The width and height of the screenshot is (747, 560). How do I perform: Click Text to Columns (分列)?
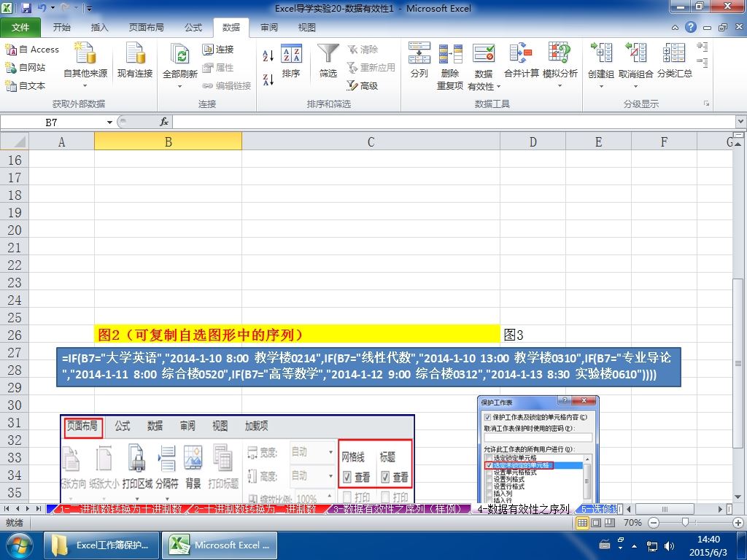pyautogui.click(x=419, y=60)
